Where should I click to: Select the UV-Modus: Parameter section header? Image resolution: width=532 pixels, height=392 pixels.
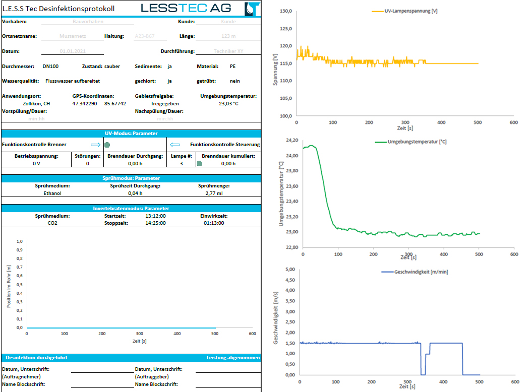pyautogui.click(x=131, y=134)
